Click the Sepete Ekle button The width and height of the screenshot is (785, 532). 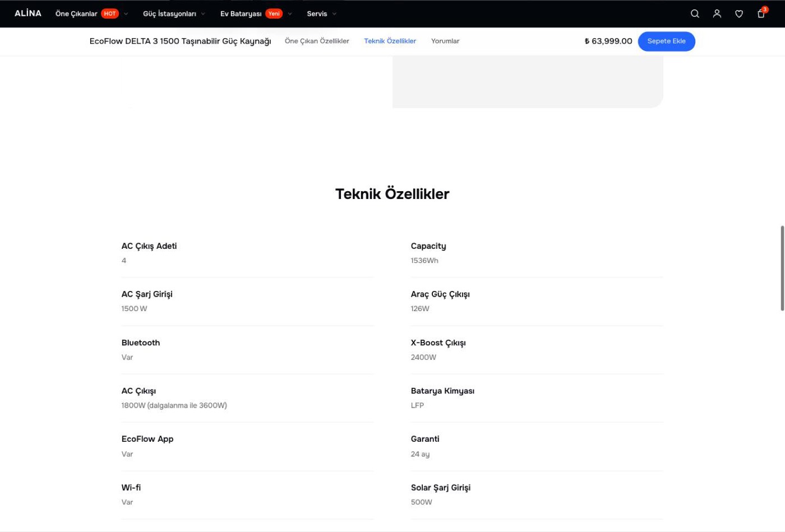[666, 41]
